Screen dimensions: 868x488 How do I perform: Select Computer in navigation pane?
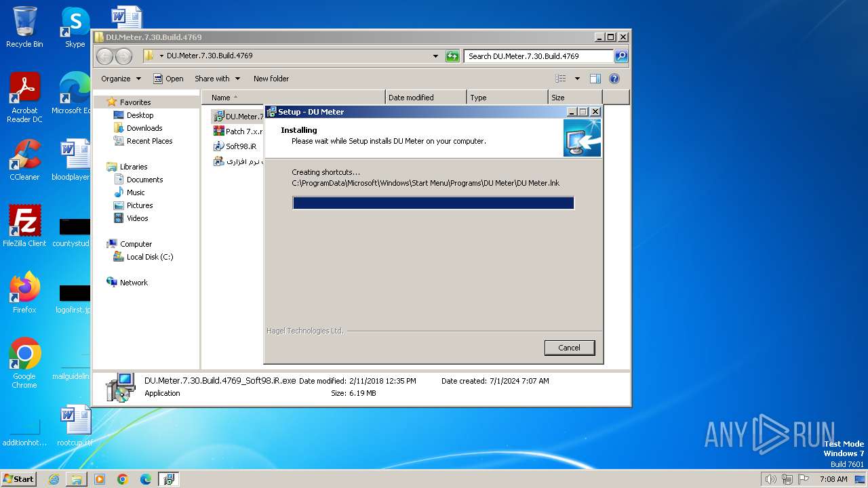136,244
